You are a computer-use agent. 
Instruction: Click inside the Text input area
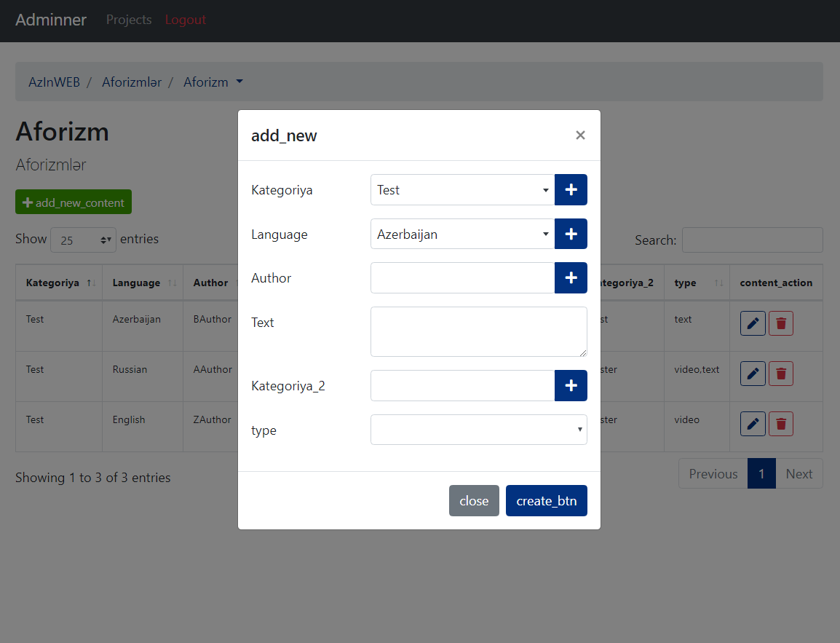[x=479, y=331]
